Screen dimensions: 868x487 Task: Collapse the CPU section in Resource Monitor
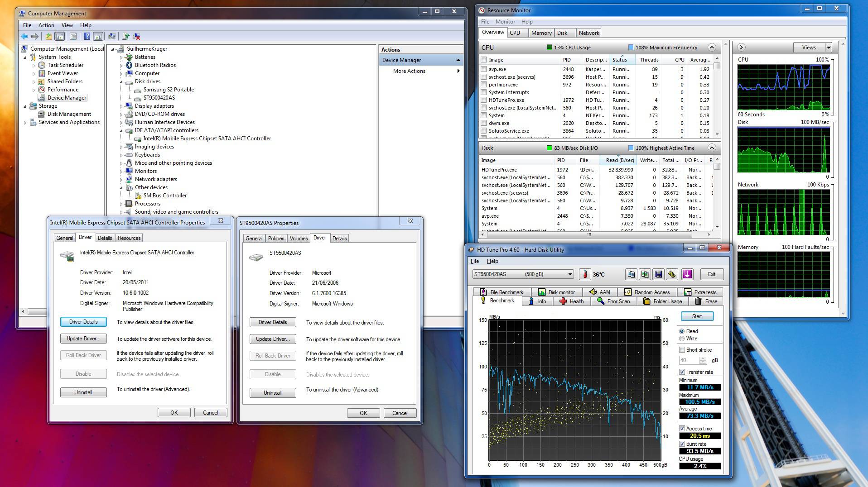pyautogui.click(x=712, y=48)
